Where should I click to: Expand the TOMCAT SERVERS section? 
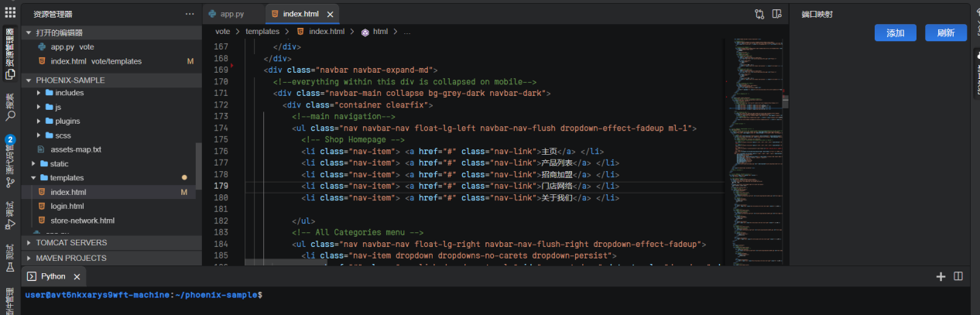(x=29, y=243)
